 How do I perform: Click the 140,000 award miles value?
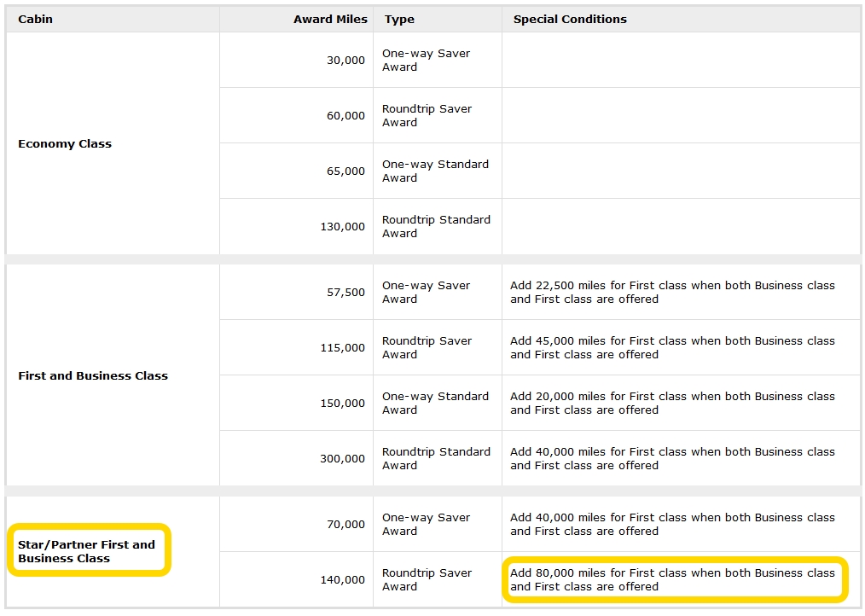(x=342, y=580)
